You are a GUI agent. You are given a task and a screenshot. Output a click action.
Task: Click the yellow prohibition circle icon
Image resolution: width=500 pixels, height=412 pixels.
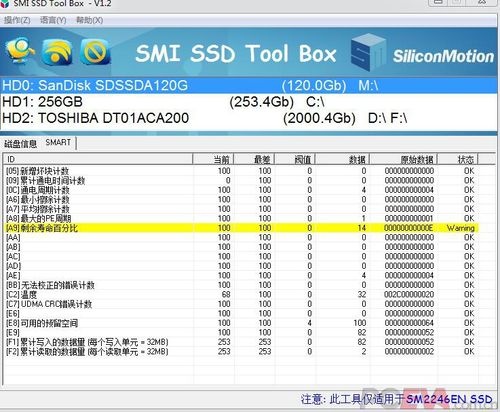tap(95, 51)
